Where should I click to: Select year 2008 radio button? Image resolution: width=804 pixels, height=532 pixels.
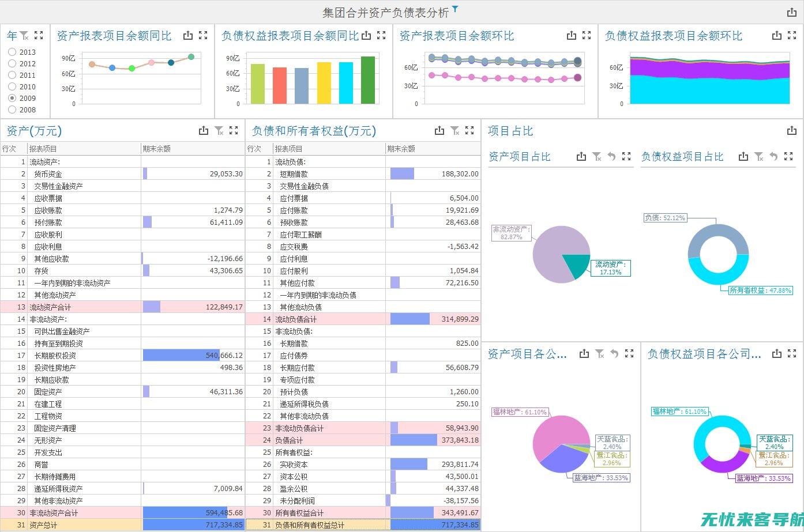pos(12,110)
